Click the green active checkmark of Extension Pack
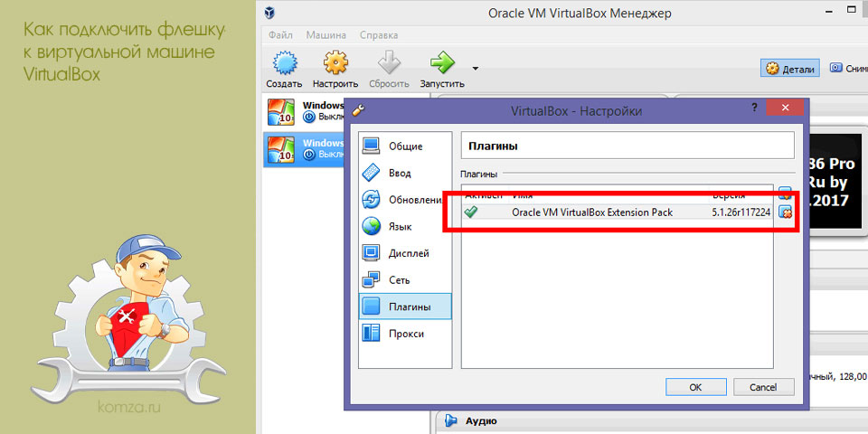The image size is (868, 434). (471, 212)
